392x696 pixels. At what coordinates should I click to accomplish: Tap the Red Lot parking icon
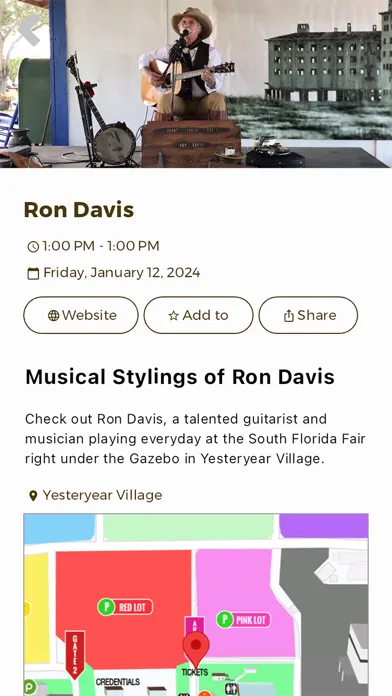pyautogui.click(x=106, y=607)
